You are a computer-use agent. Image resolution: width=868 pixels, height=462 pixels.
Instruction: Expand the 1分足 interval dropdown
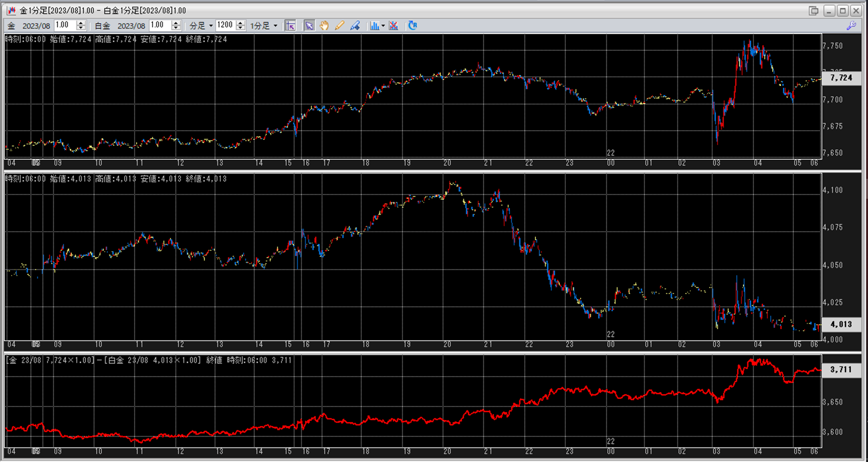click(275, 26)
